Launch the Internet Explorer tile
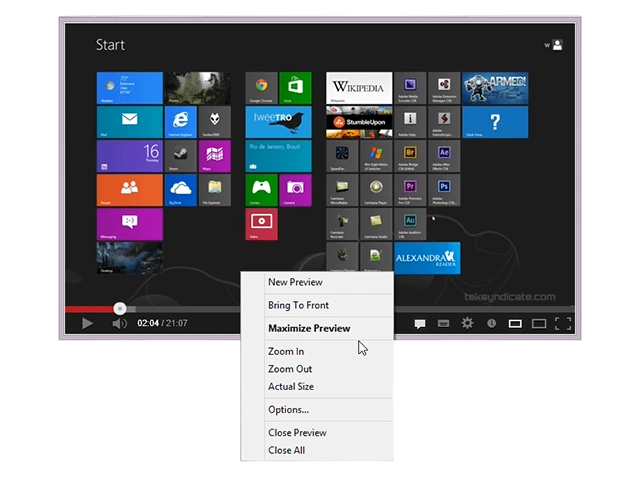Screen dimensions: 640x480 (x=180, y=122)
